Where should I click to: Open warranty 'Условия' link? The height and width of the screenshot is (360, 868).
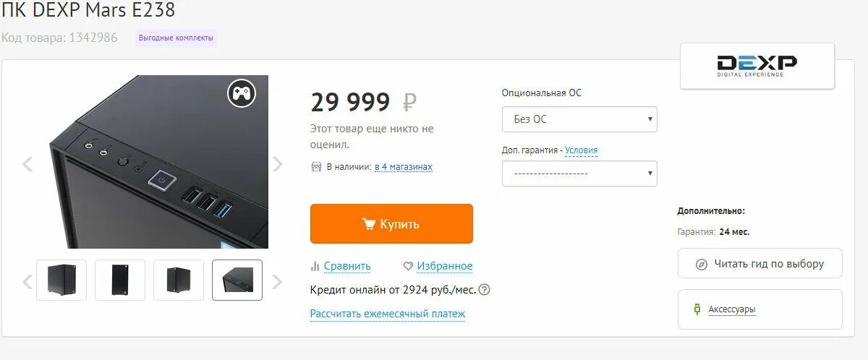[582, 150]
